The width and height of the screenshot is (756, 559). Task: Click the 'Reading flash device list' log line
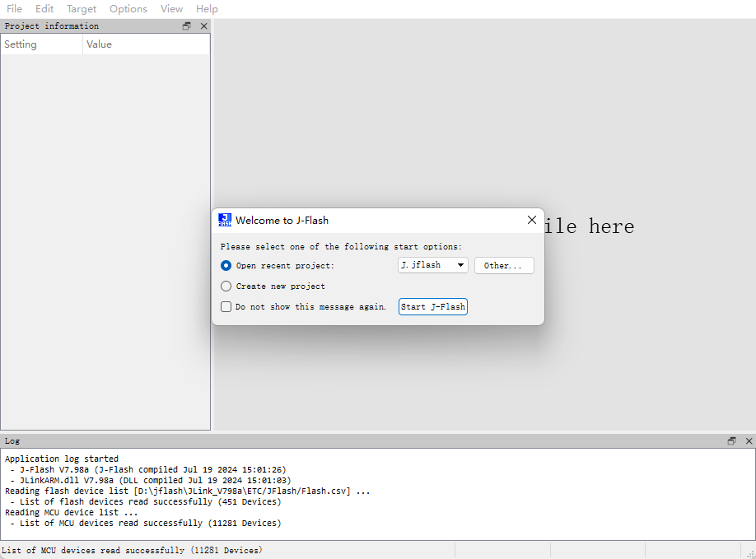coord(188,491)
